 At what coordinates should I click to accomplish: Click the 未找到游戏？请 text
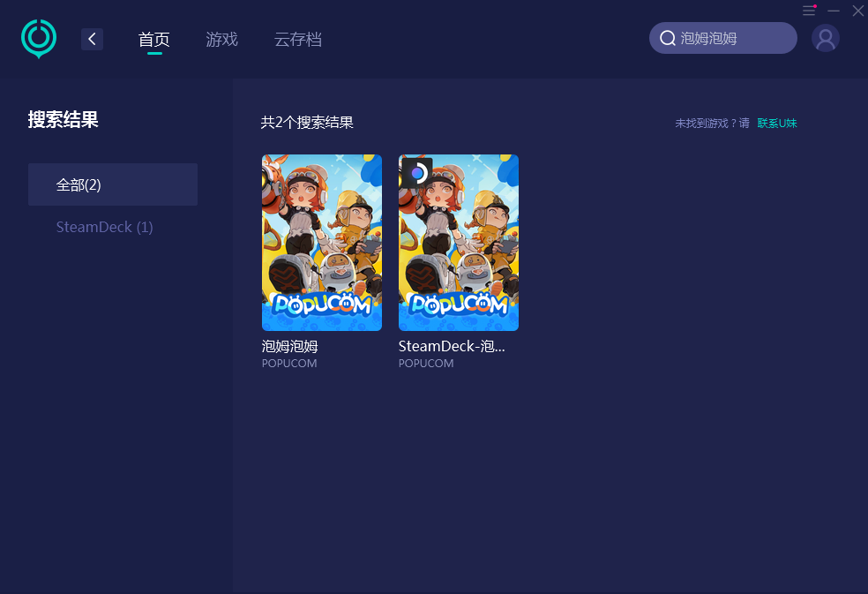pyautogui.click(x=712, y=123)
